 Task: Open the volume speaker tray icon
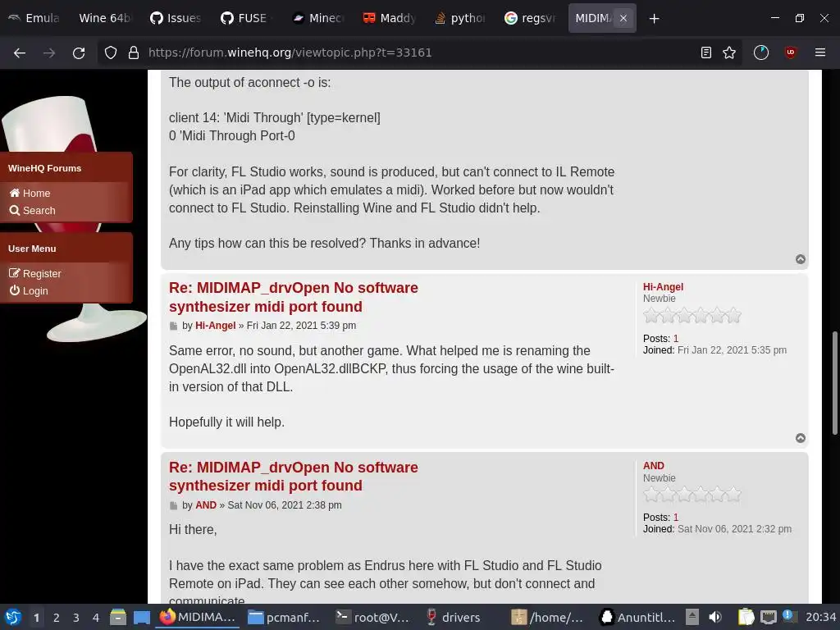715,617
